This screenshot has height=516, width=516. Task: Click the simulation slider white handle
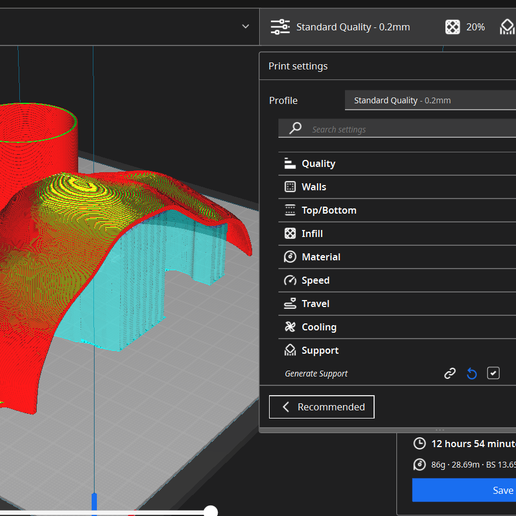click(211, 511)
